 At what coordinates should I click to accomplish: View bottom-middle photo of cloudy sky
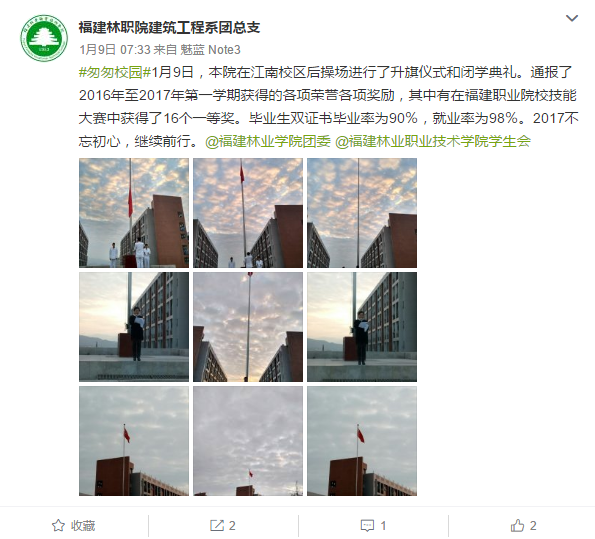pyautogui.click(x=248, y=441)
